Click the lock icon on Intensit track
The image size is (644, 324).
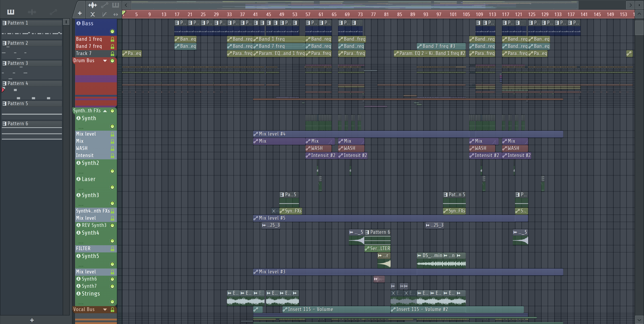(x=112, y=156)
